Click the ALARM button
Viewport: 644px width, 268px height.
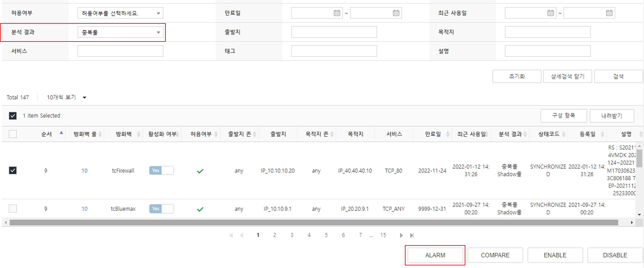point(435,255)
